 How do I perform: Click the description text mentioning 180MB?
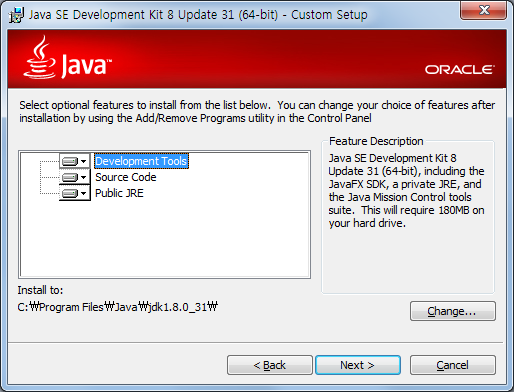(406, 190)
